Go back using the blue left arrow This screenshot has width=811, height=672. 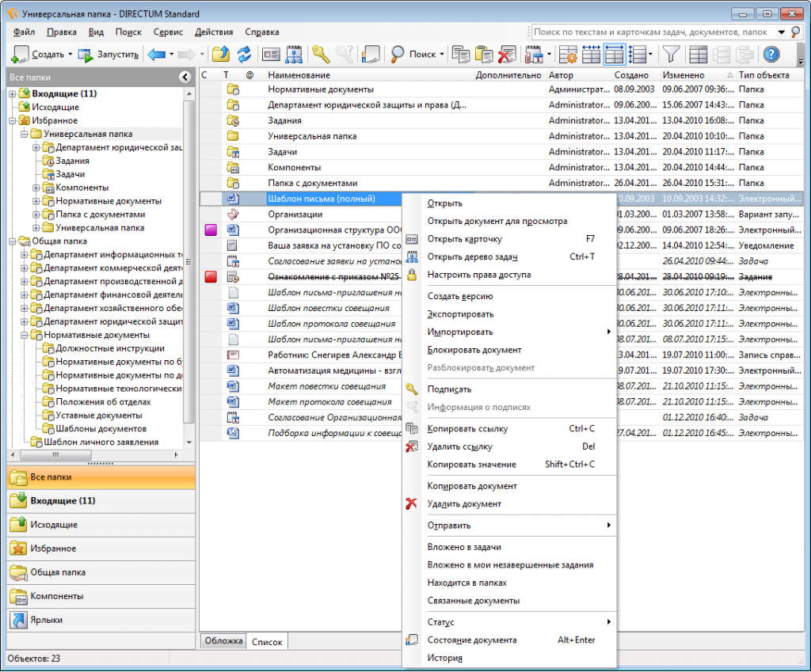156,55
